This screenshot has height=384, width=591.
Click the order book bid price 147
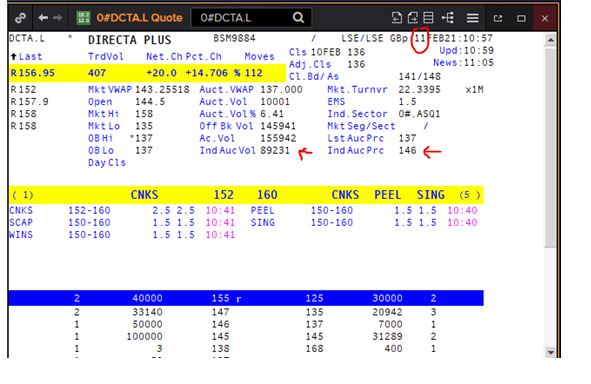click(x=220, y=312)
